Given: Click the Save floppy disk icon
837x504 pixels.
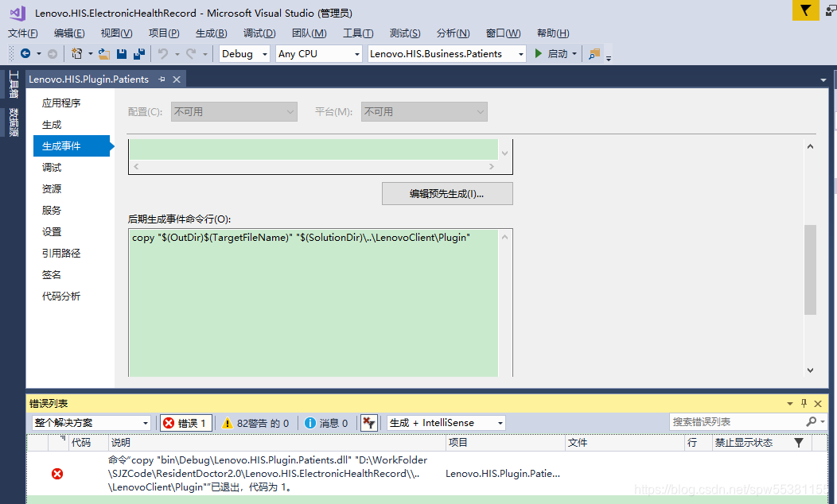Looking at the screenshot, I should click(122, 53).
